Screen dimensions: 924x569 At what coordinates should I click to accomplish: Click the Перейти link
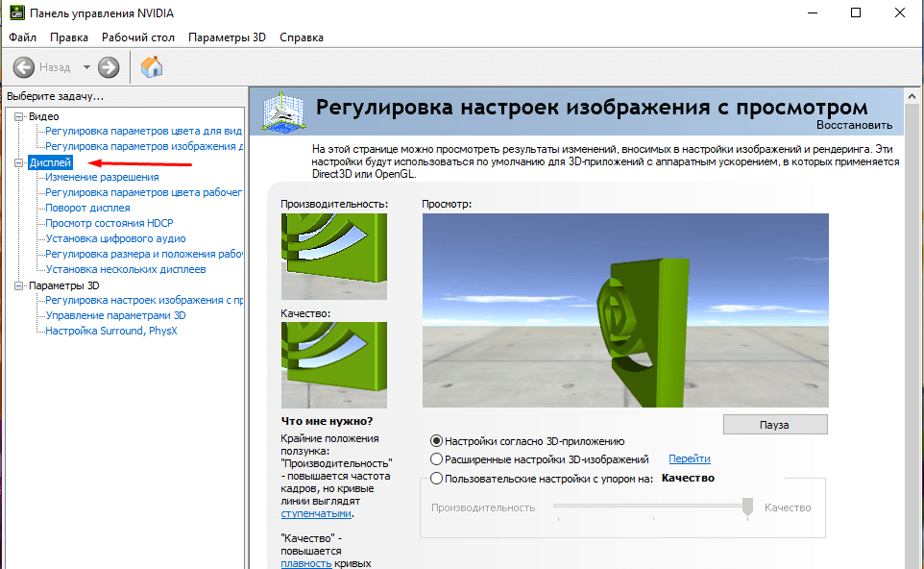coord(689,459)
